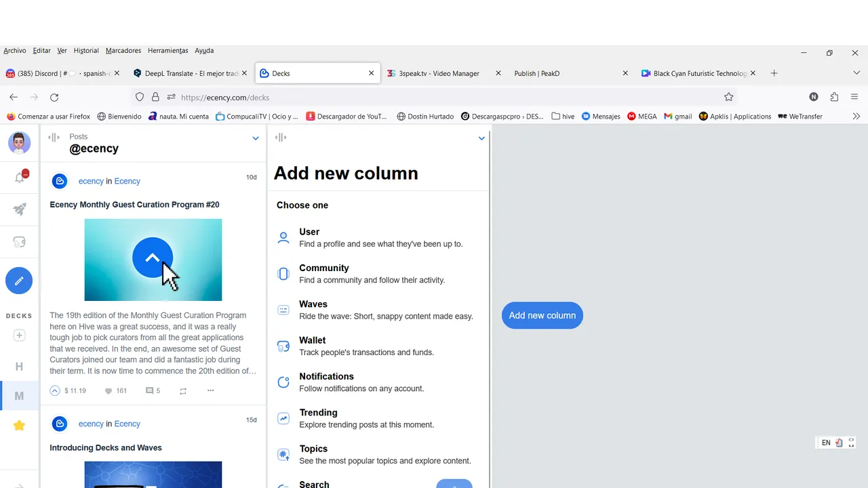Open notifications bell in left sidebar
Screen dimensions: 868x488
pyautogui.click(x=20, y=178)
